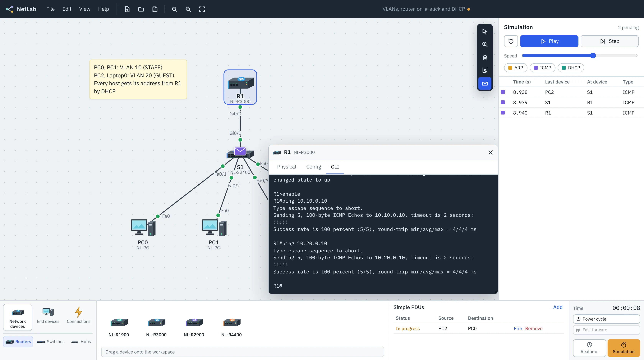This screenshot has width=644, height=360.
Task: Pick the NL-R3000 router from the palette
Action: point(156,327)
